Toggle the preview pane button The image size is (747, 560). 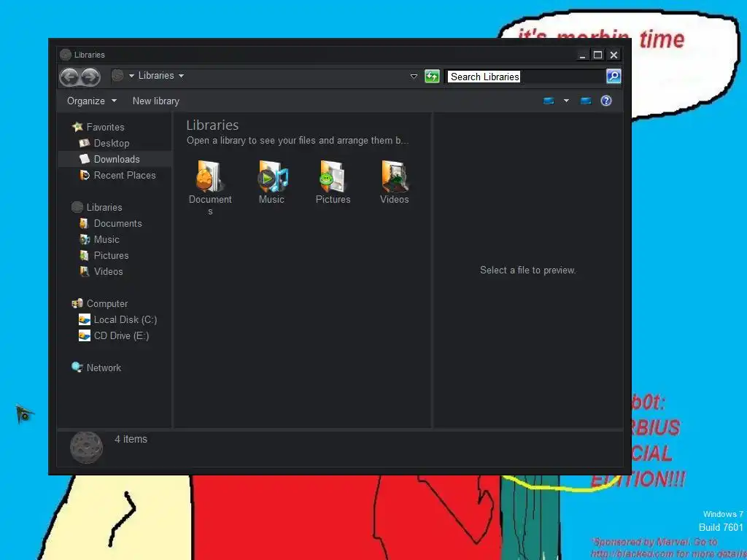[x=586, y=101]
